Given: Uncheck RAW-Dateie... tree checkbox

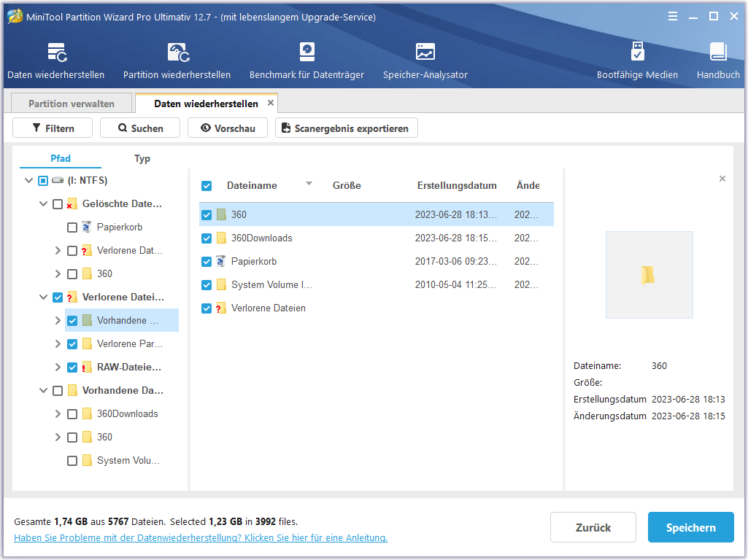Looking at the screenshot, I should (x=72, y=367).
